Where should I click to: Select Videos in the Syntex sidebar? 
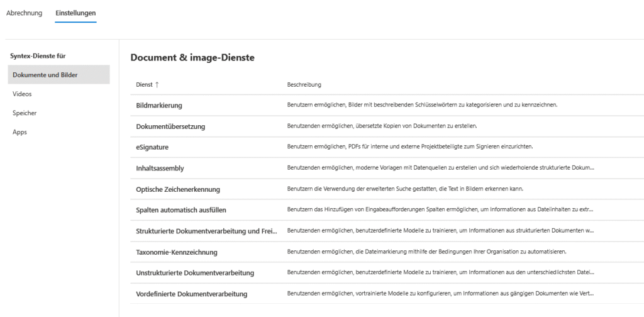pyautogui.click(x=22, y=94)
